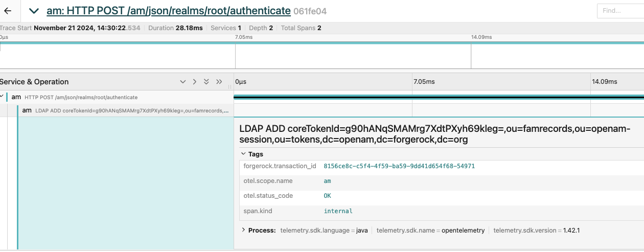This screenshot has width=644, height=252.
Task: Click the trace minimap overview at the top
Action: [322, 55]
